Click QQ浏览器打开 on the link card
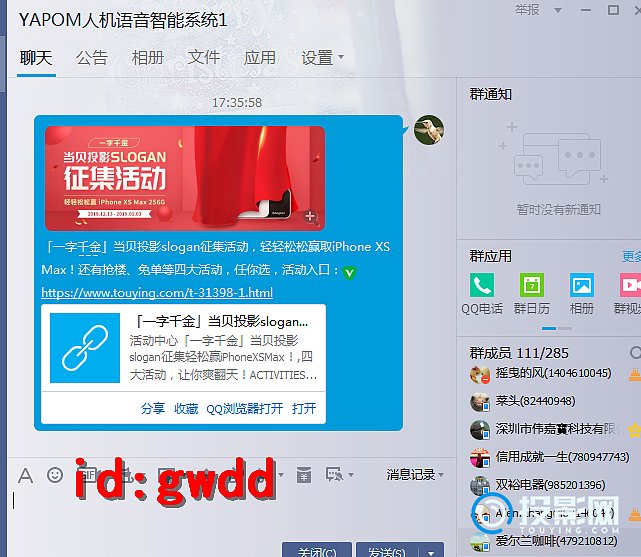This screenshot has height=557, width=641. pyautogui.click(x=244, y=408)
